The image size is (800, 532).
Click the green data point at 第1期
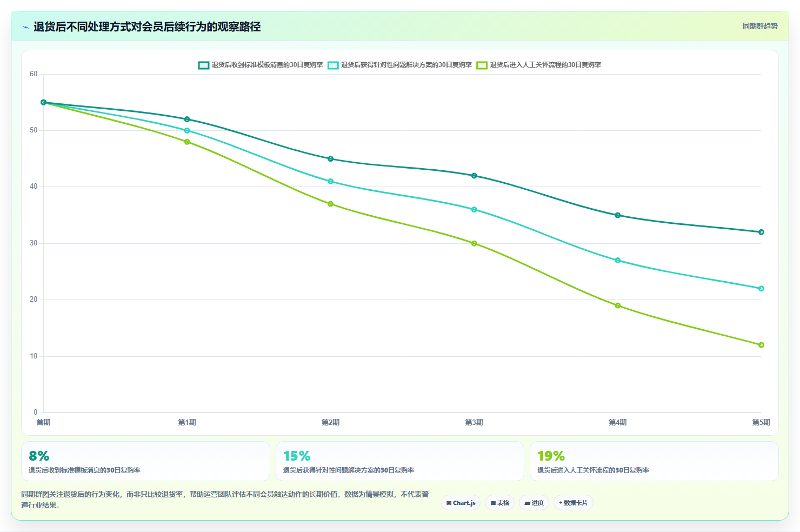pos(187,142)
